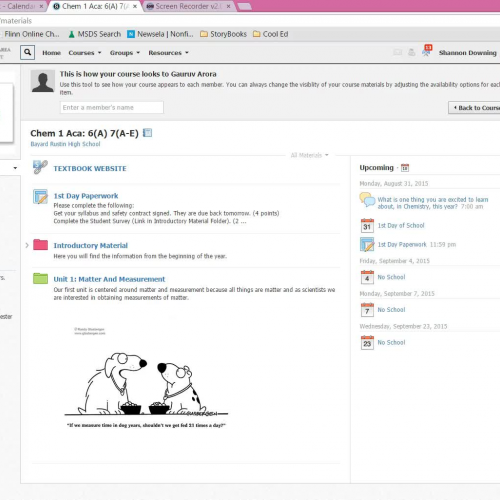Expand the Introductory Material folder arrow
Screen dimensions: 500x500
(27, 245)
